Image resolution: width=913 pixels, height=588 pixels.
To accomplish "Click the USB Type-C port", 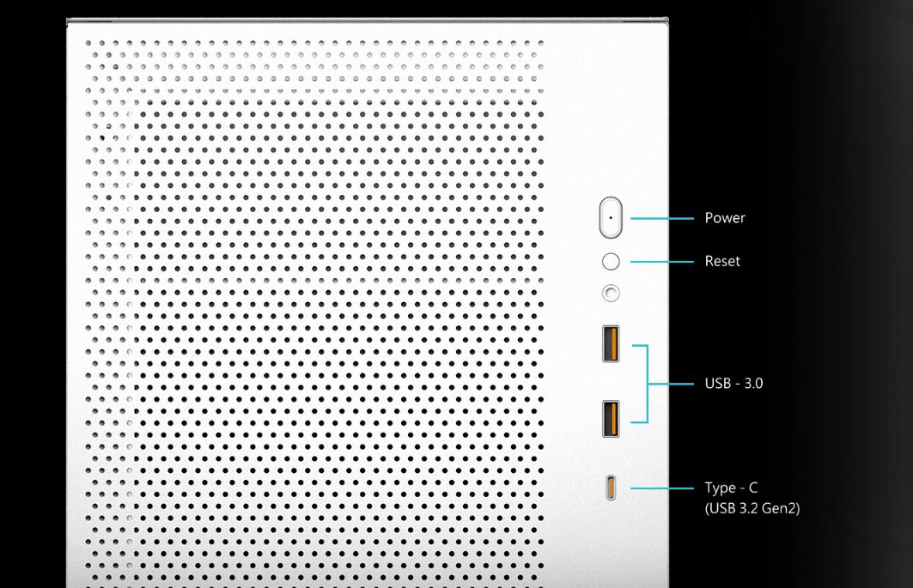I will pyautogui.click(x=611, y=488).
